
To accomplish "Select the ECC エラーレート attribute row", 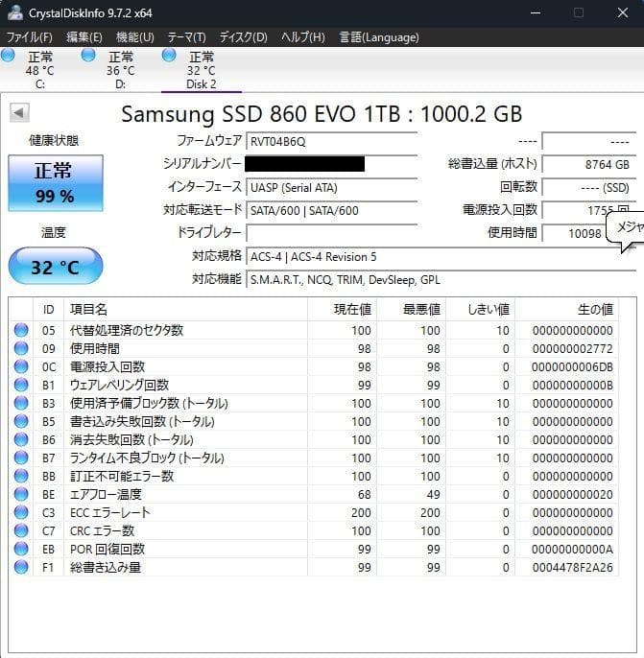I will pos(314,513).
